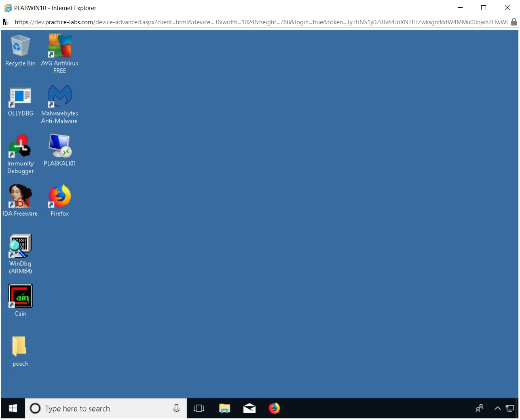
Task: Open Task View on the taskbar
Action: (x=199, y=408)
